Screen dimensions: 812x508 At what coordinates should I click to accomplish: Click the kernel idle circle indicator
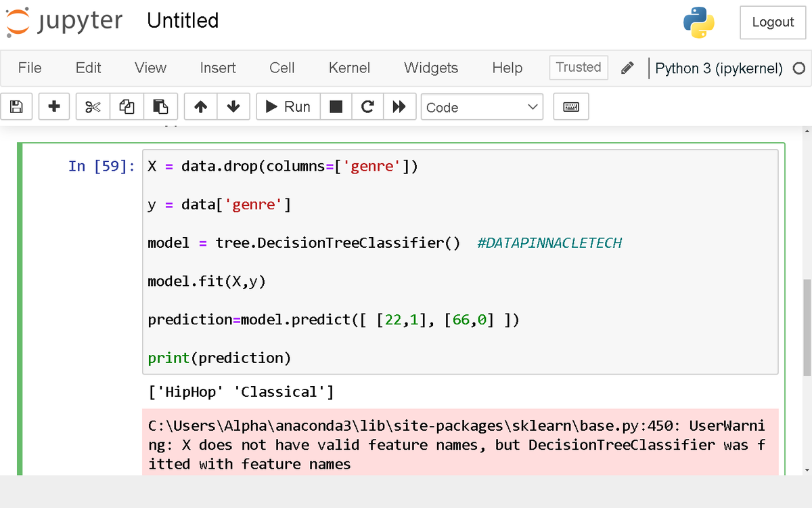pos(798,68)
